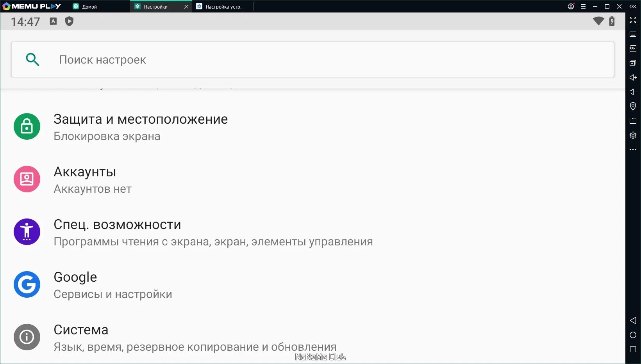Click the 14:47 clock in status bar

[x=25, y=21]
